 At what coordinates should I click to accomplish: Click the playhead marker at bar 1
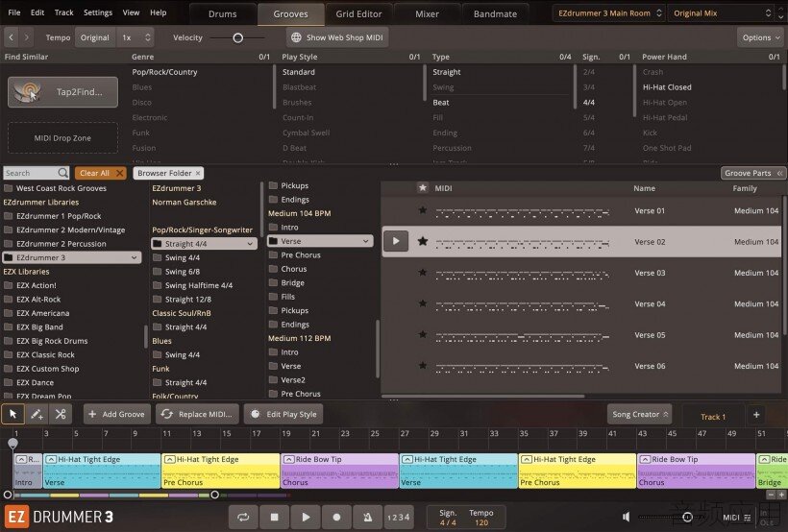click(x=13, y=443)
